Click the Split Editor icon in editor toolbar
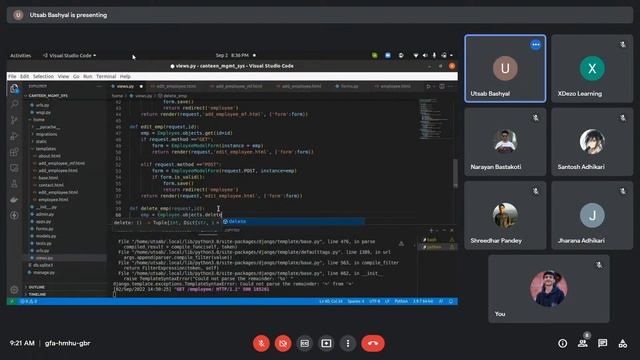This screenshot has width=640, height=360. pyautogui.click(x=442, y=86)
